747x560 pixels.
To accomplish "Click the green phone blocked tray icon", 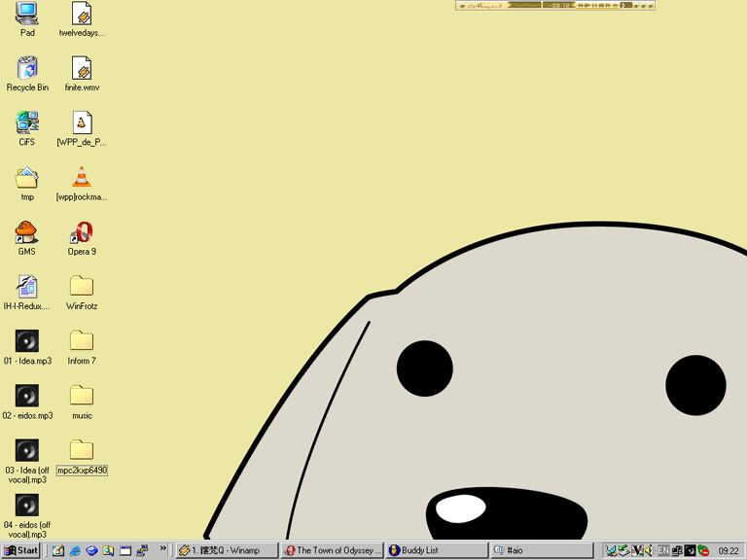I will click(703, 550).
